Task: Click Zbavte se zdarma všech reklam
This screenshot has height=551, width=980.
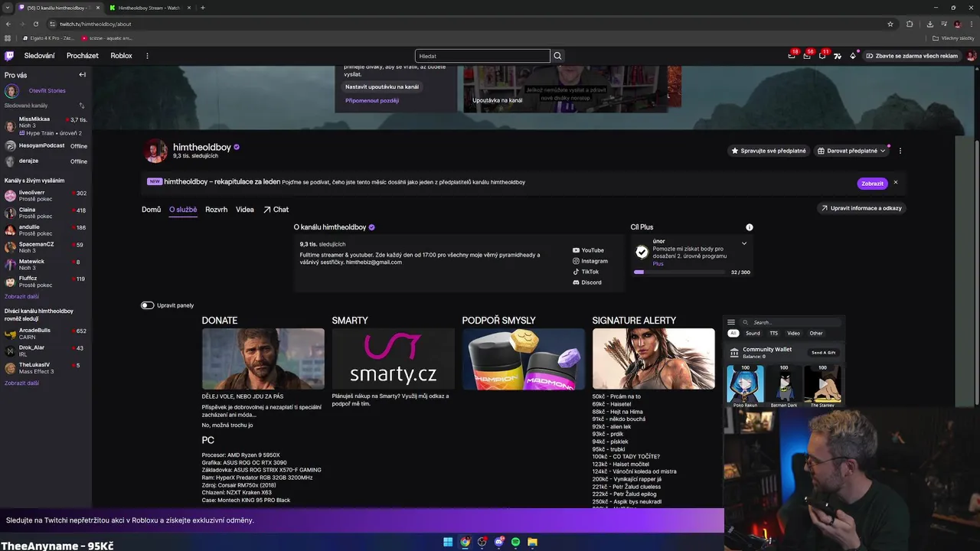Action: point(911,56)
